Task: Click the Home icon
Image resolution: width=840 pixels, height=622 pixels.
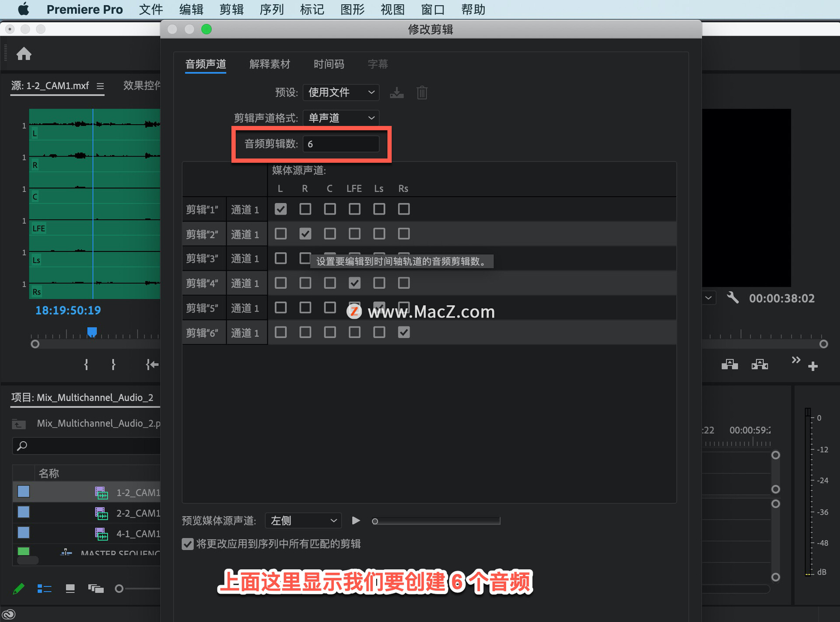Action: [x=24, y=54]
